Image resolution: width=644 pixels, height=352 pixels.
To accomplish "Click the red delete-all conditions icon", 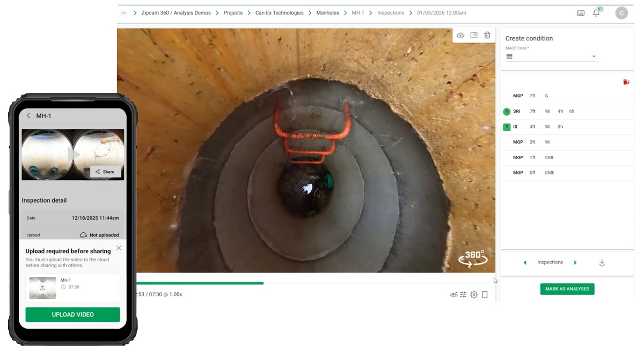I will pos(626,82).
